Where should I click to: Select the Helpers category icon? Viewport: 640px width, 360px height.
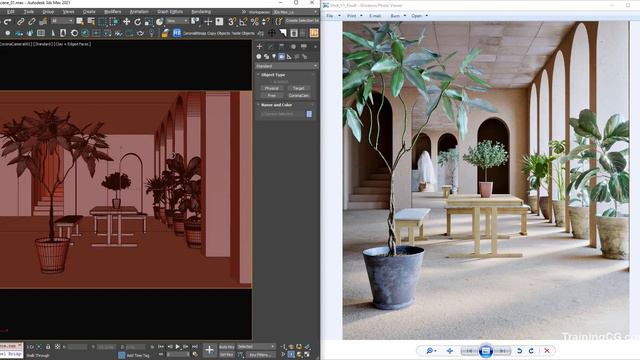point(289,57)
